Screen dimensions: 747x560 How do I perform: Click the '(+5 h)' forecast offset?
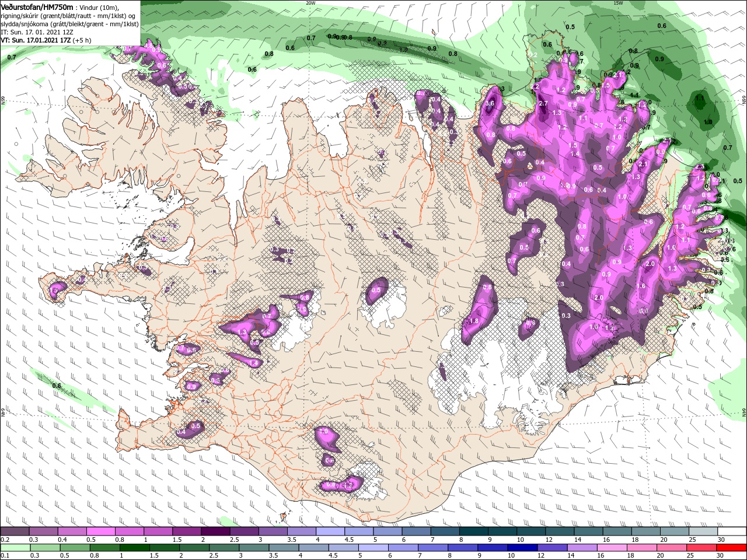(x=83, y=40)
